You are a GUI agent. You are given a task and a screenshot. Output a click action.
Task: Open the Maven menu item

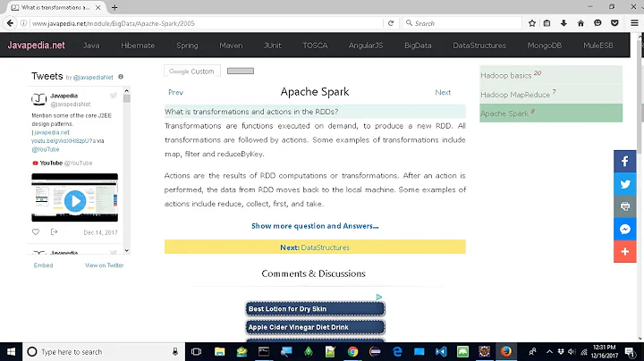(231, 46)
